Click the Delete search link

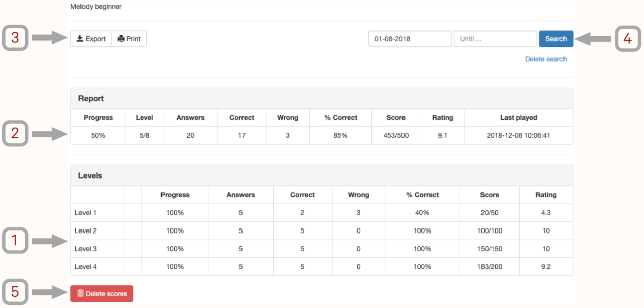tap(546, 59)
